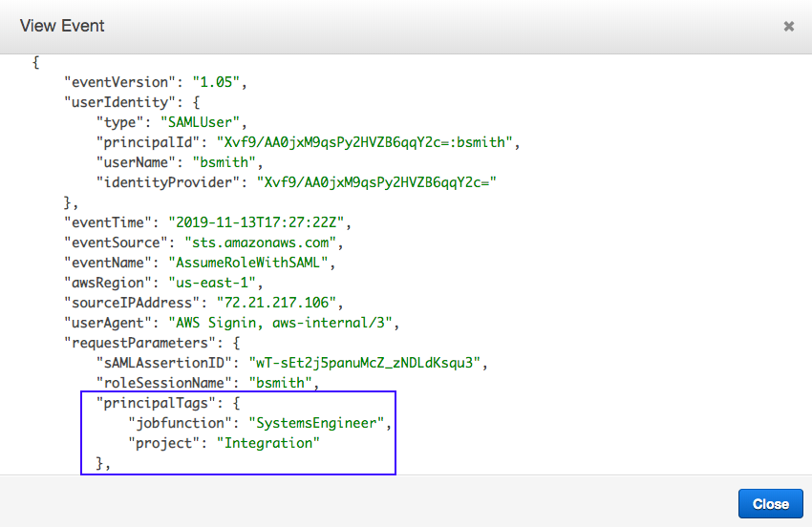
Task: Click the "eventName" key
Action: point(108,263)
